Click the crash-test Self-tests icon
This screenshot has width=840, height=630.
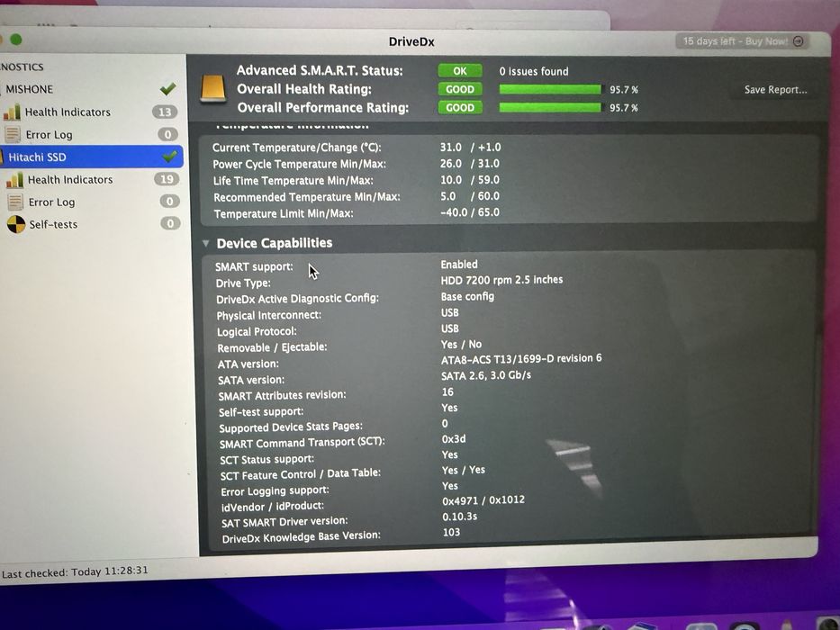[16, 224]
